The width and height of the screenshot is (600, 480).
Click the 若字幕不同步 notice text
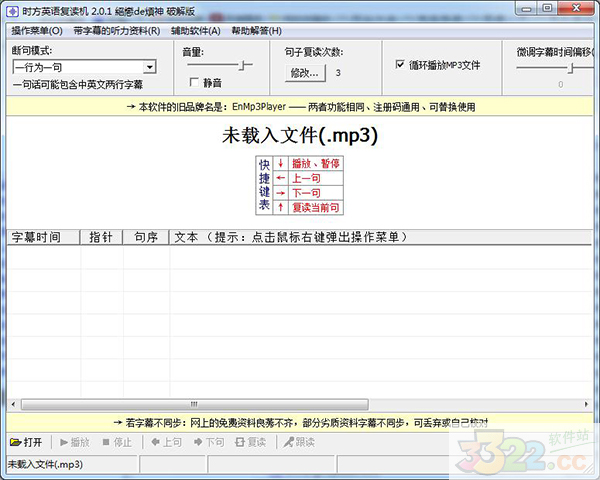click(x=300, y=423)
